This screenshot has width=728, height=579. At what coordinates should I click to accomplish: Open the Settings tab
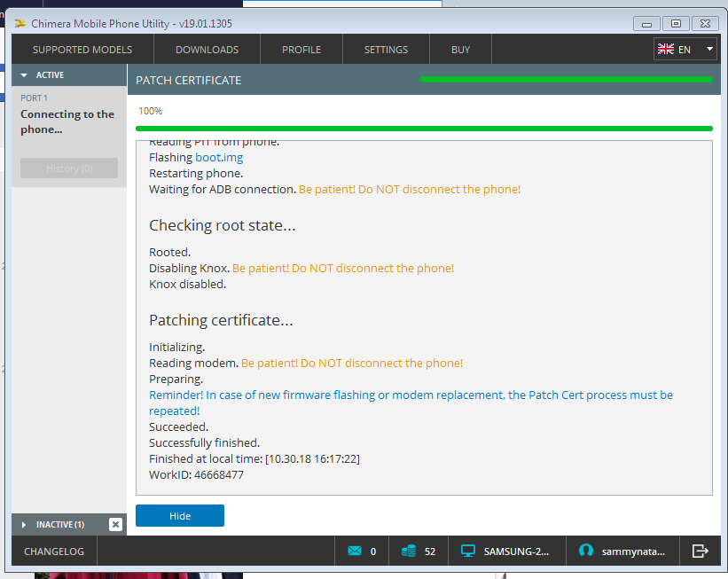(386, 50)
